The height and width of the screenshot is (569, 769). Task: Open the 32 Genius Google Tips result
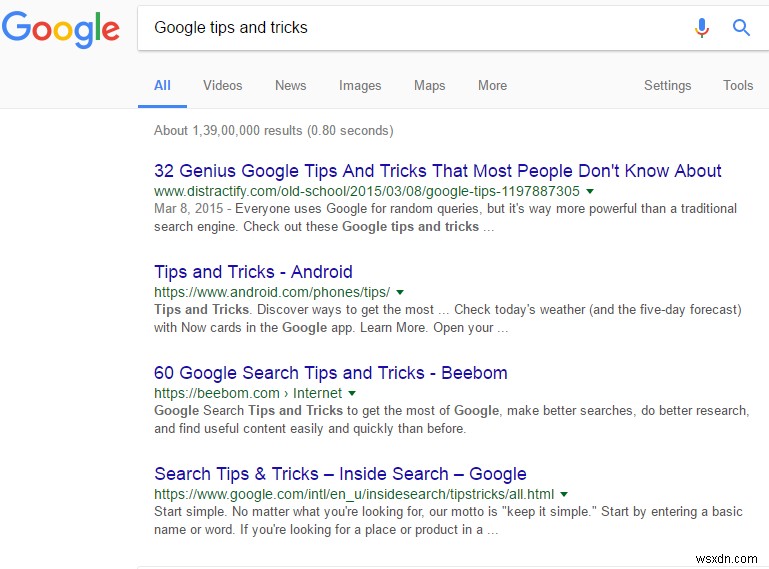coord(437,171)
